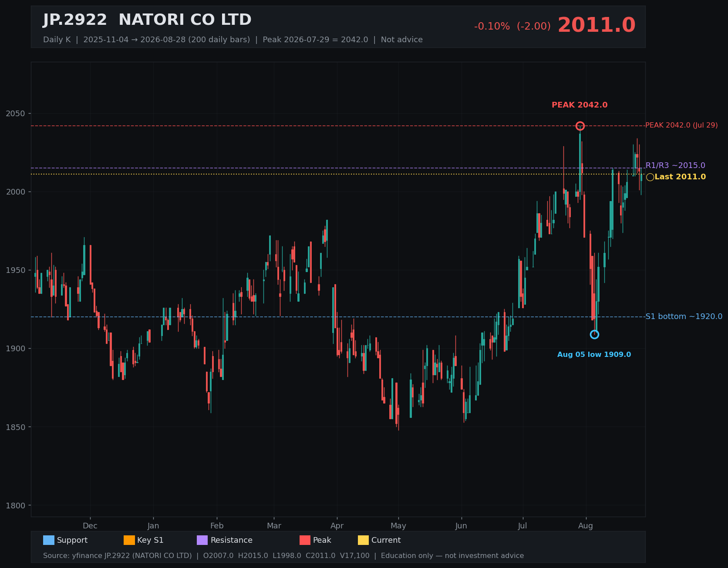The image size is (728, 568).
Task: Click the 2000 y-axis label
Action: [16, 192]
